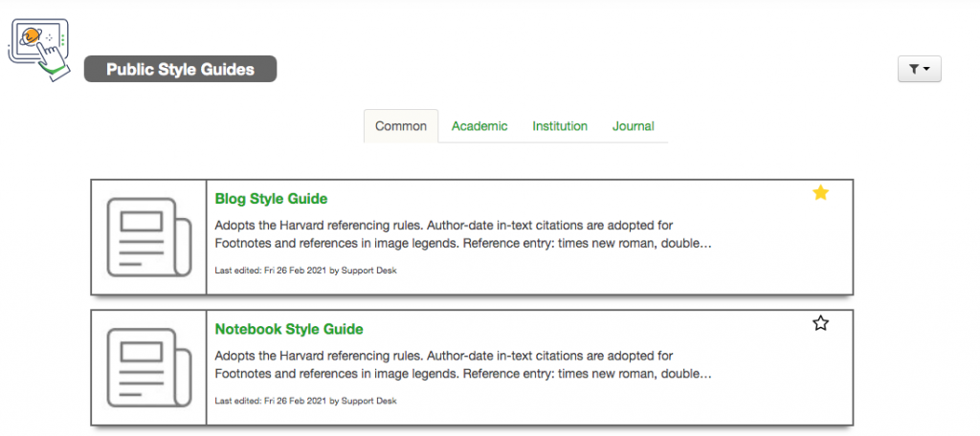The width and height of the screenshot is (980, 436).
Task: Switch to the Institution tab
Action: (x=560, y=126)
